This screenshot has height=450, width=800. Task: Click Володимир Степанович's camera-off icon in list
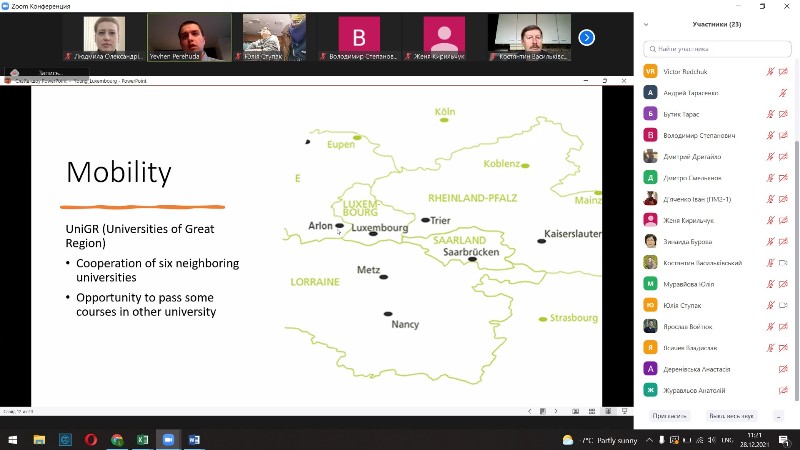[783, 136]
